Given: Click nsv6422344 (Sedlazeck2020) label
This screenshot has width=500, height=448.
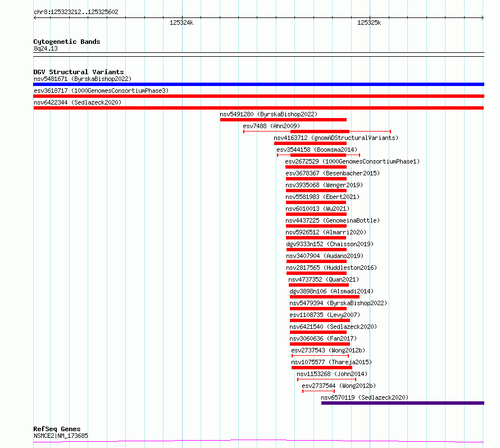Looking at the screenshot, I should [78, 102].
